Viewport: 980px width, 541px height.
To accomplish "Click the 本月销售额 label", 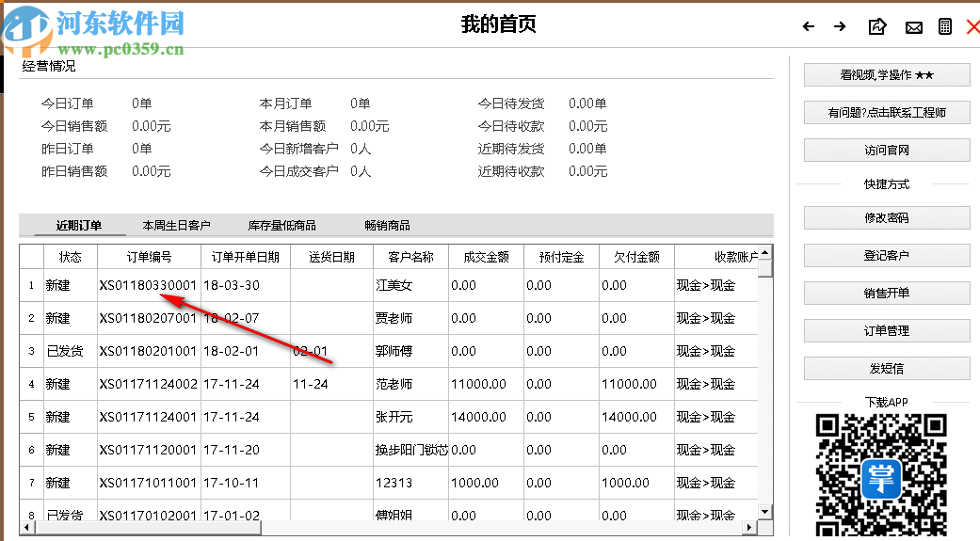I will point(293,126).
